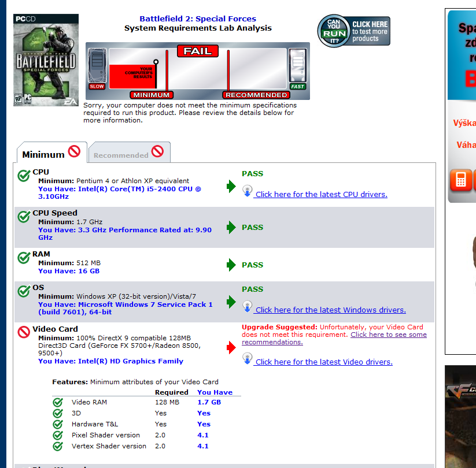Click the green arrow in the RAM row
This screenshot has width=476, height=468.
coord(231,265)
